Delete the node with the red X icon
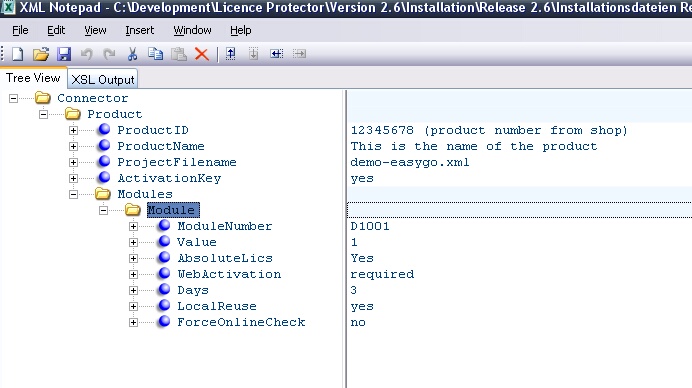This screenshot has width=692, height=388. tap(202, 54)
